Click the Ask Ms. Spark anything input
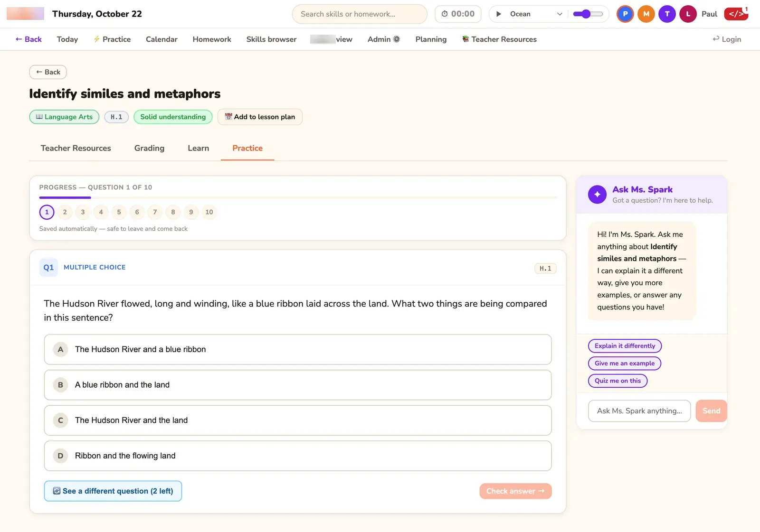Screen dimensions: 760x532 (x=639, y=411)
